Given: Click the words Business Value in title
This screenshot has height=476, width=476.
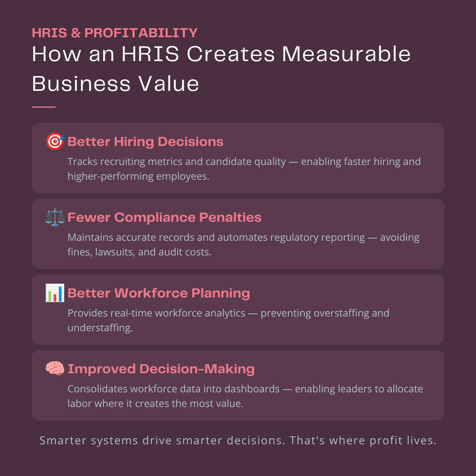Looking at the screenshot, I should click(x=115, y=84).
